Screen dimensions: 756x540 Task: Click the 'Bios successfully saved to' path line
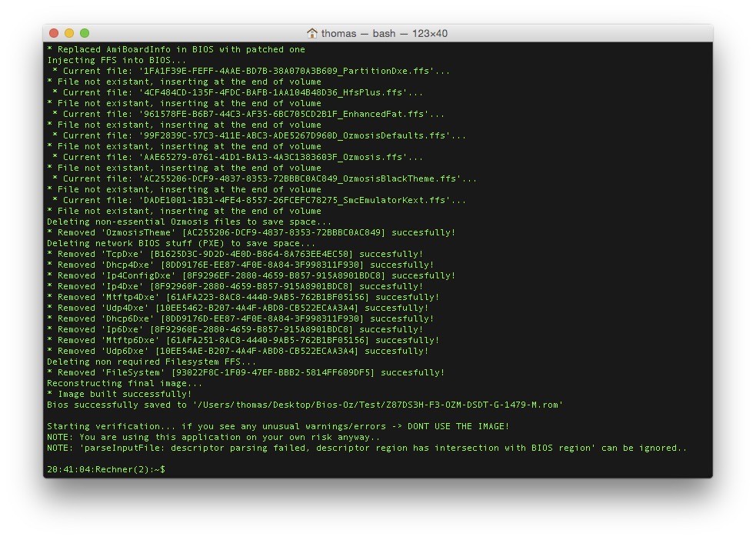[305, 405]
